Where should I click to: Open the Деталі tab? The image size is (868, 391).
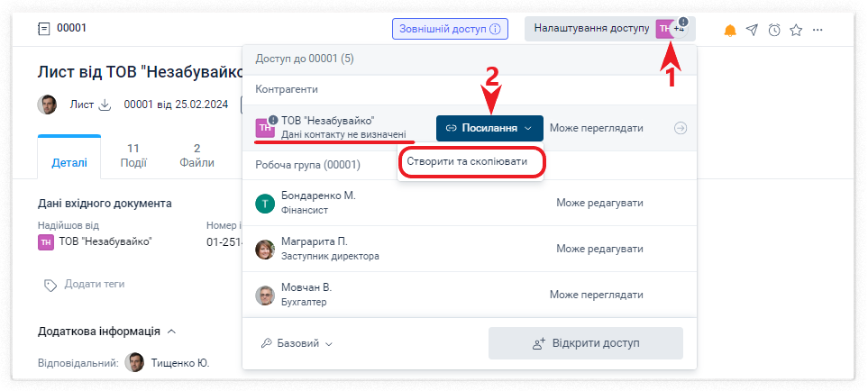click(x=69, y=162)
